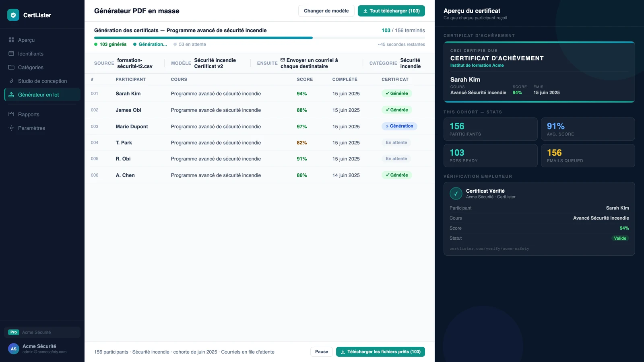Open Paramètres in sidebar
Screen dimensions: 644x362
(x=42, y=128)
